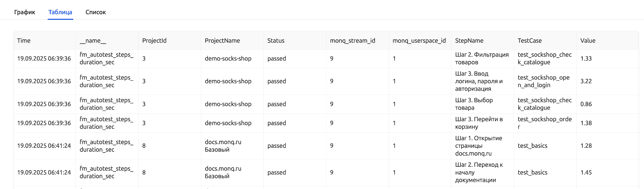Click the monq_stream_id column header
This screenshot has height=189, width=644.
pos(353,41)
